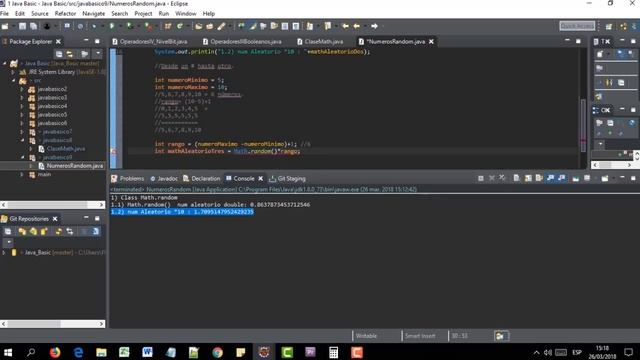The image size is (640, 360).
Task: Toggle Show Console When Standard Error Changes
Action: (x=562, y=178)
